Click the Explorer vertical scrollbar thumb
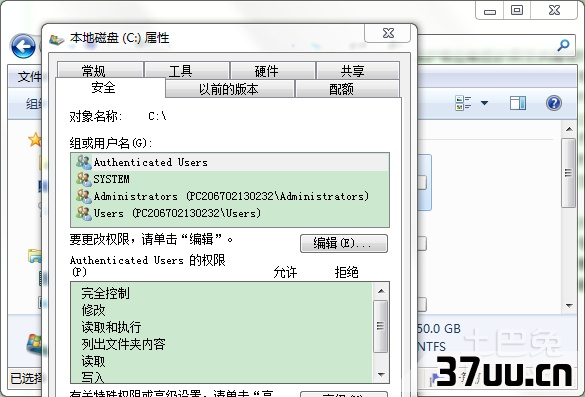The height and width of the screenshot is (397, 585). [x=569, y=173]
